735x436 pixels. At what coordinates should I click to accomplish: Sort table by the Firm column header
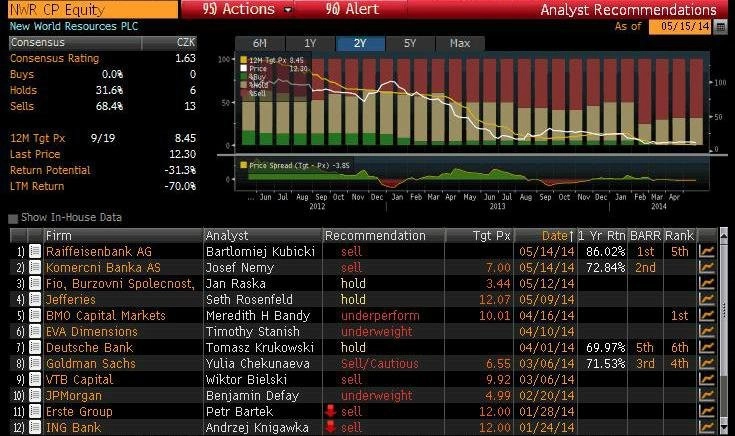(x=123, y=235)
